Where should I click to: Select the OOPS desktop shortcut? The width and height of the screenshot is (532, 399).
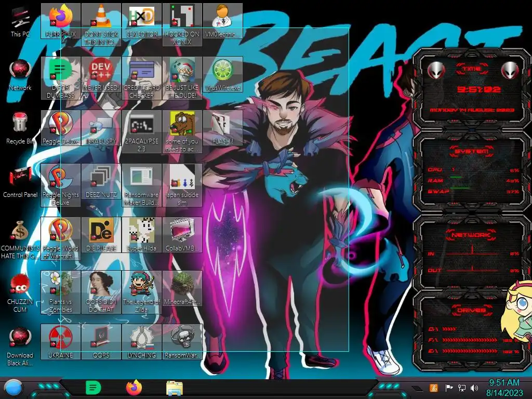tap(101, 342)
